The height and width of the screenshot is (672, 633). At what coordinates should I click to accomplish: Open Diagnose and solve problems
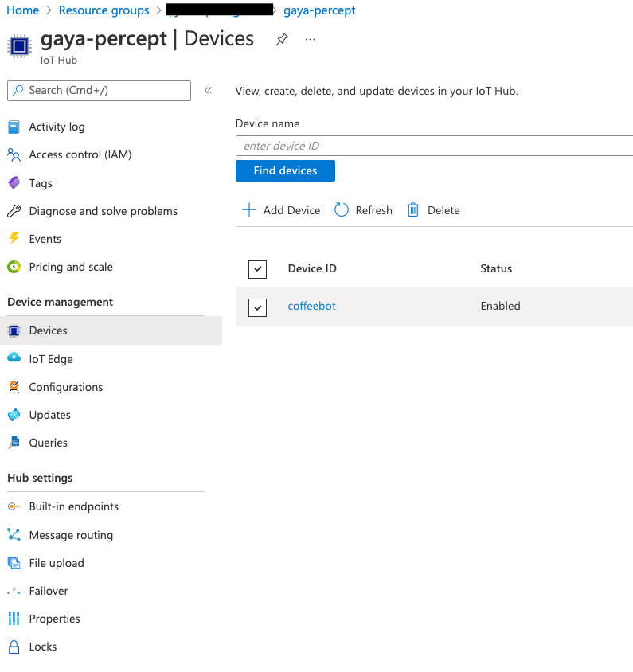tap(104, 211)
